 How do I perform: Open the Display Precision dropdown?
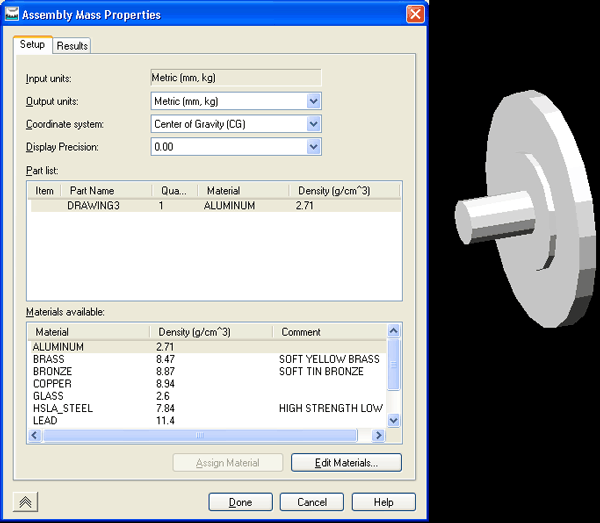pos(313,147)
